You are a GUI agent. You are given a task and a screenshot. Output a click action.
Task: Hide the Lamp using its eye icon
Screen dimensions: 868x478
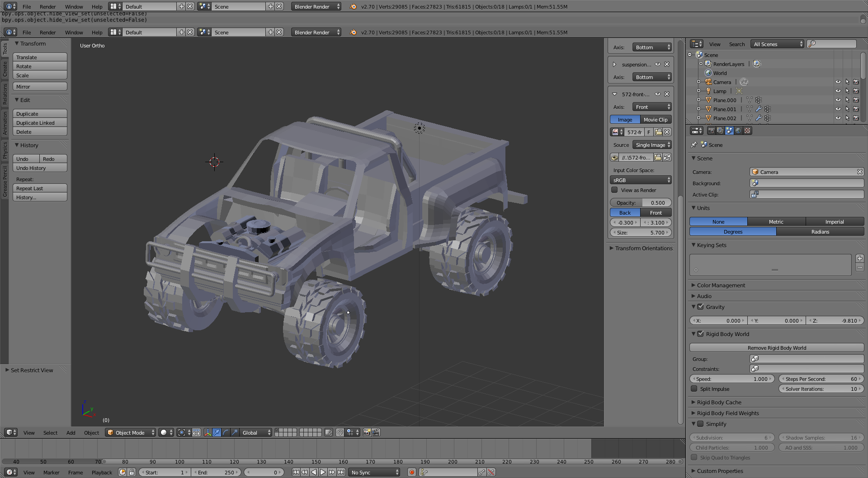coord(838,91)
